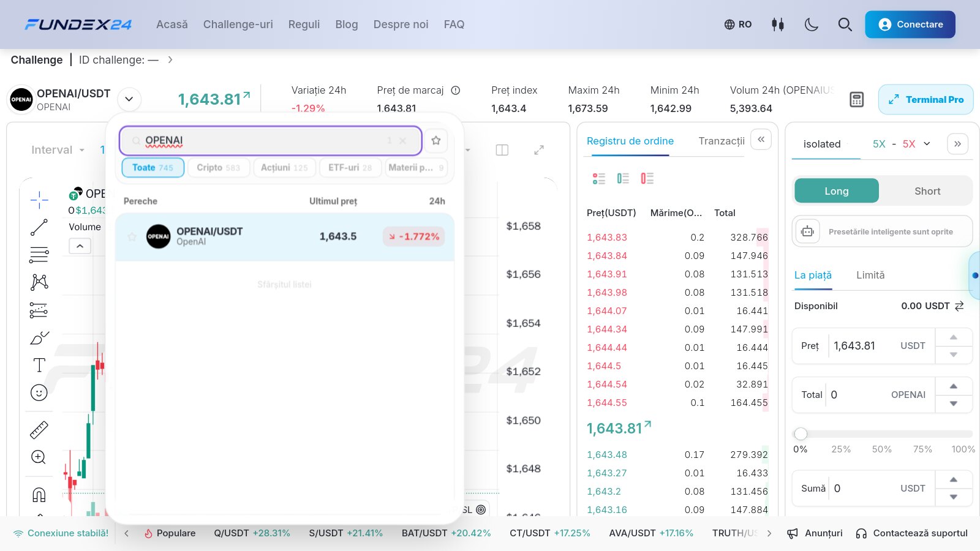This screenshot has width=980, height=551.
Task: Select the brush drawing tool
Action: pyautogui.click(x=39, y=337)
